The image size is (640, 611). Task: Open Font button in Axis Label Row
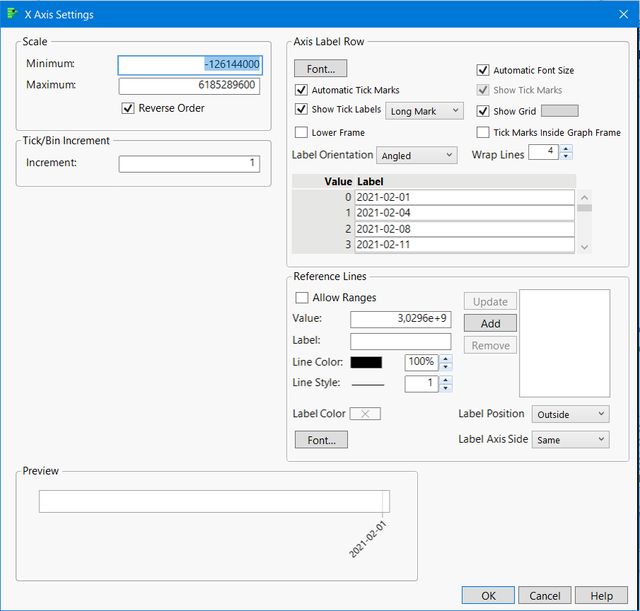[x=321, y=69]
